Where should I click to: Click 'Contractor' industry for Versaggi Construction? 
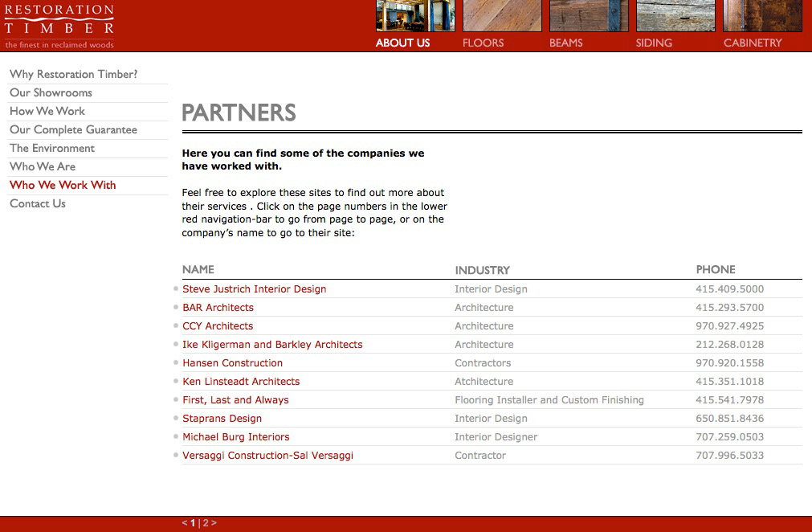[480, 456]
